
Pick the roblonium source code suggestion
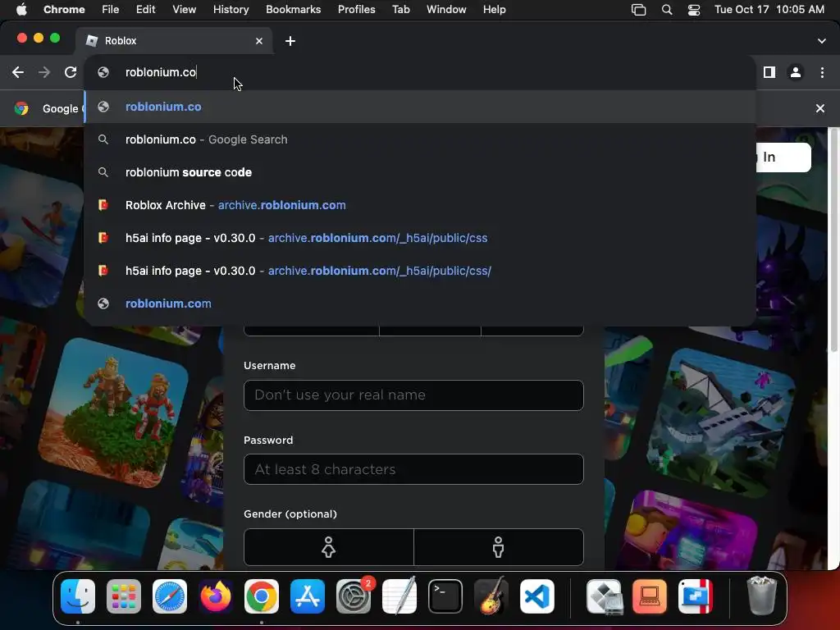(420, 172)
